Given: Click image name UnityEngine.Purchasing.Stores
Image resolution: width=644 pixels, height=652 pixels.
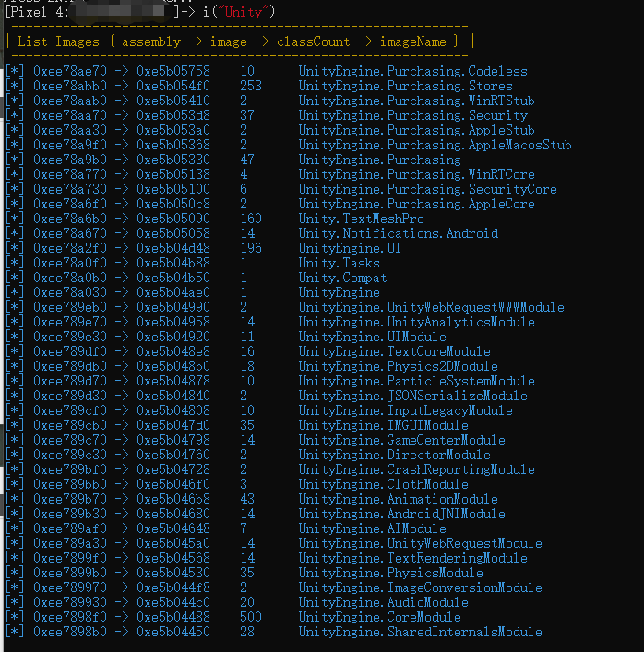Looking at the screenshot, I should coord(405,86).
